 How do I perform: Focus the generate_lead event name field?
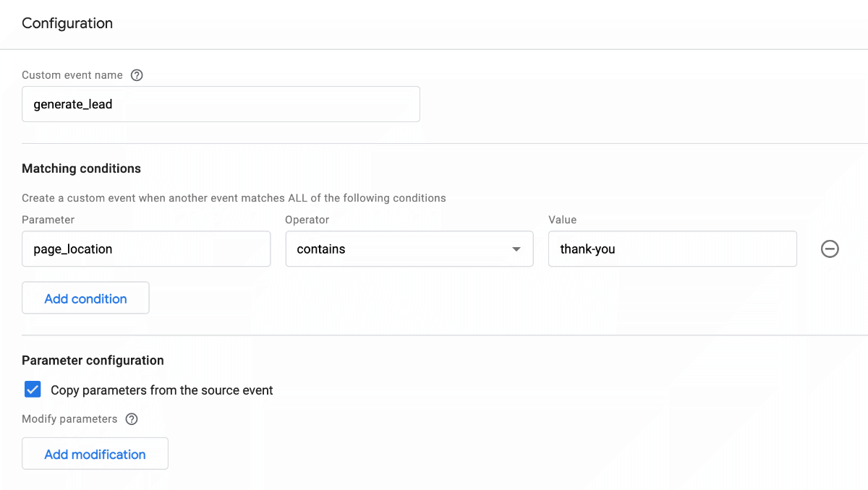(x=221, y=104)
